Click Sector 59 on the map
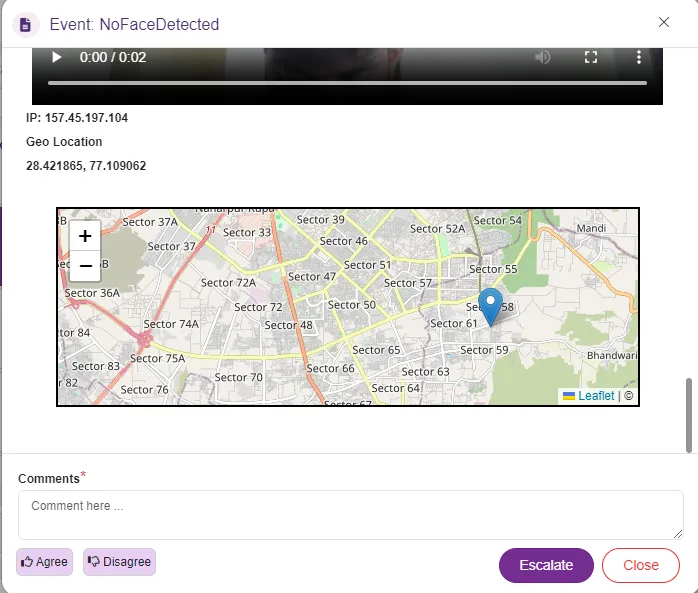 click(x=484, y=350)
